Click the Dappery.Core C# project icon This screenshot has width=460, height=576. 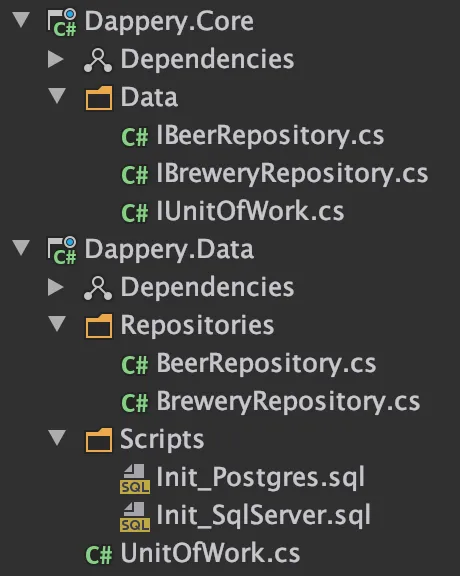point(62,23)
